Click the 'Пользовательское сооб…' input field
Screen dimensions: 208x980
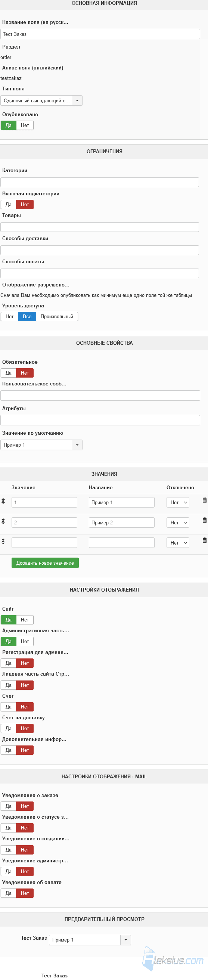[100, 396]
